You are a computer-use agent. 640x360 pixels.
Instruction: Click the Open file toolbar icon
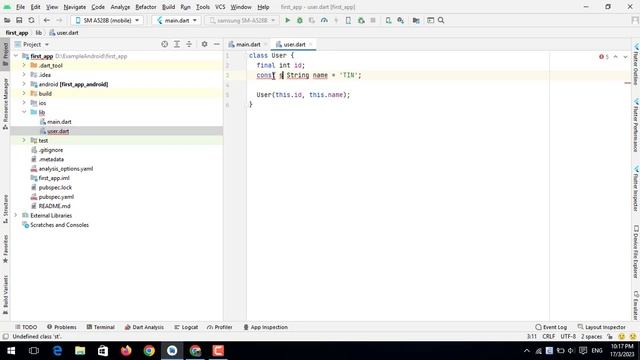pos(7,20)
